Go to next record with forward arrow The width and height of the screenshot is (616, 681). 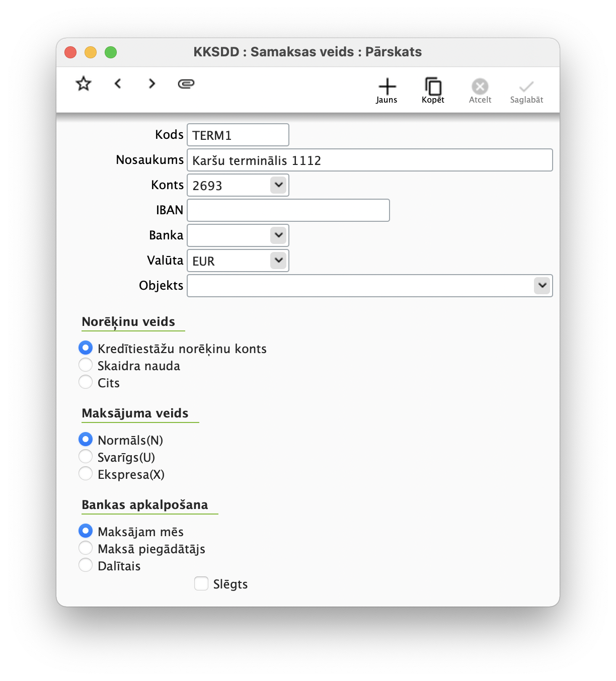[151, 83]
